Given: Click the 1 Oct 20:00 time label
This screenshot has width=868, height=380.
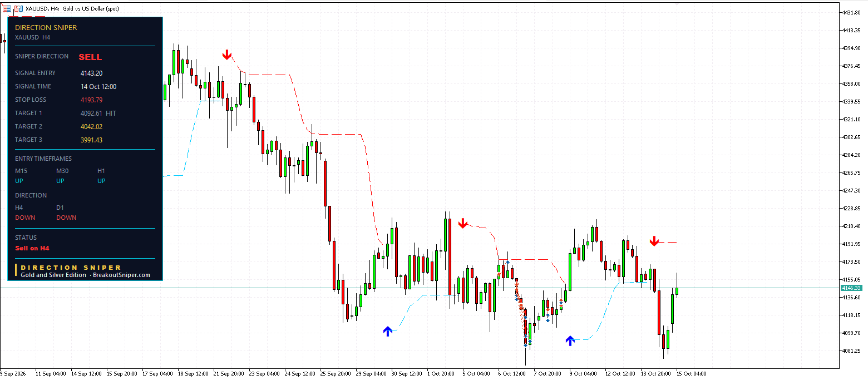Looking at the screenshot, I should [x=442, y=373].
